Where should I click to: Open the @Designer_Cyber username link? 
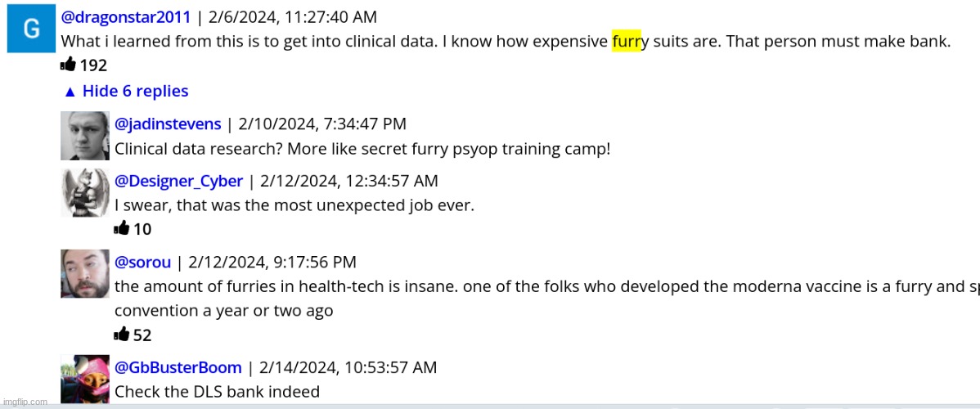coord(178,181)
